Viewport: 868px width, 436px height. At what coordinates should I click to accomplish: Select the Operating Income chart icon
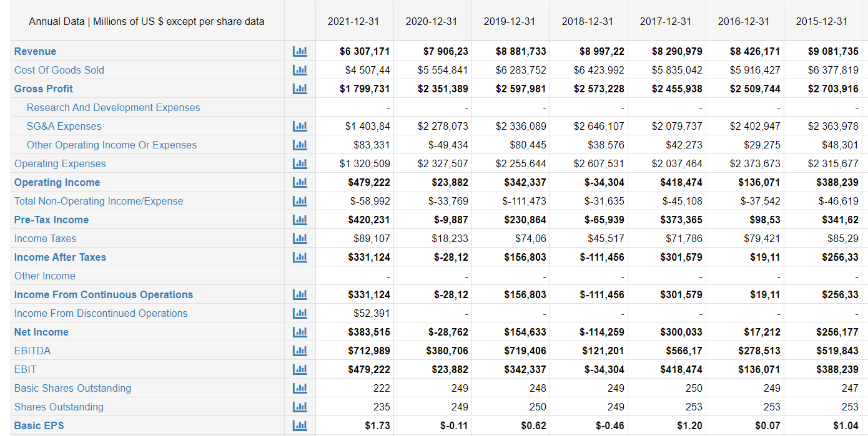point(300,182)
